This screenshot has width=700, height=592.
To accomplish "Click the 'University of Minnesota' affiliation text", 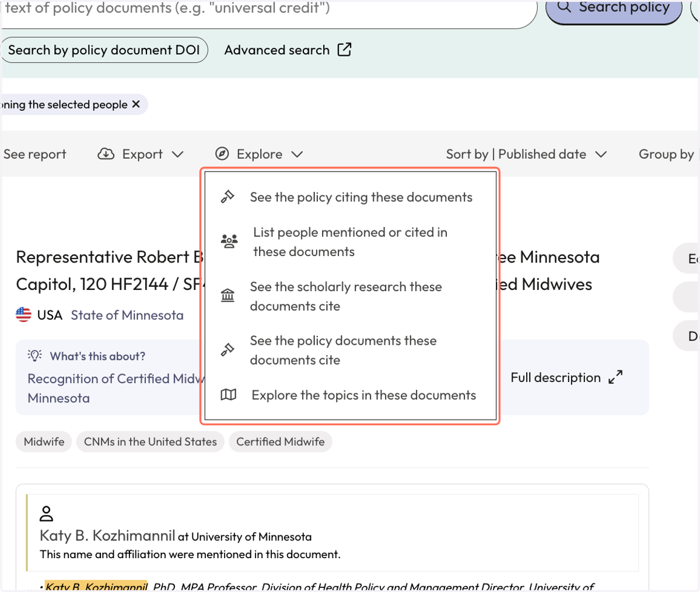I will pyautogui.click(x=251, y=537).
